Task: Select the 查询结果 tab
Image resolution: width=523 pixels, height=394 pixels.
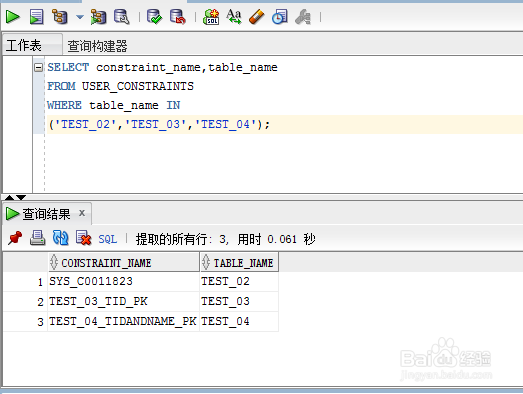Action: (x=46, y=214)
